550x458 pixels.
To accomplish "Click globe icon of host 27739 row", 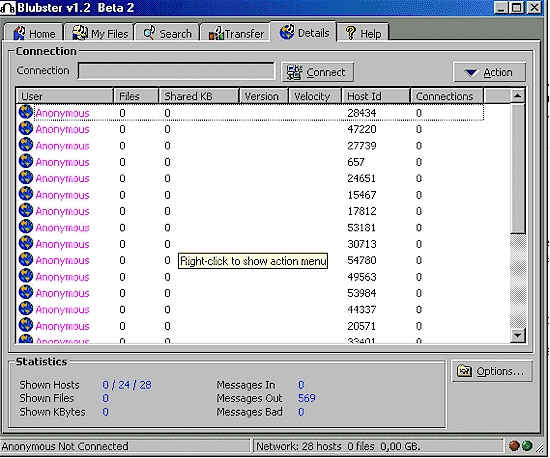I will click(26, 145).
